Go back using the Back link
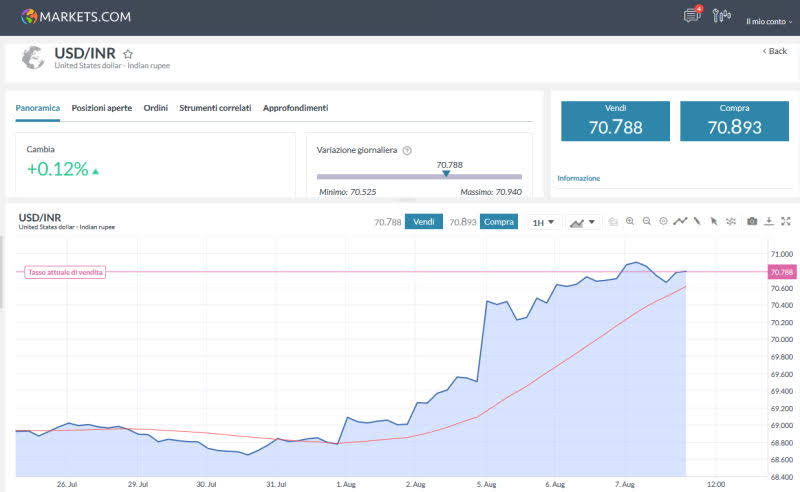The height and width of the screenshot is (492, 800). (775, 50)
